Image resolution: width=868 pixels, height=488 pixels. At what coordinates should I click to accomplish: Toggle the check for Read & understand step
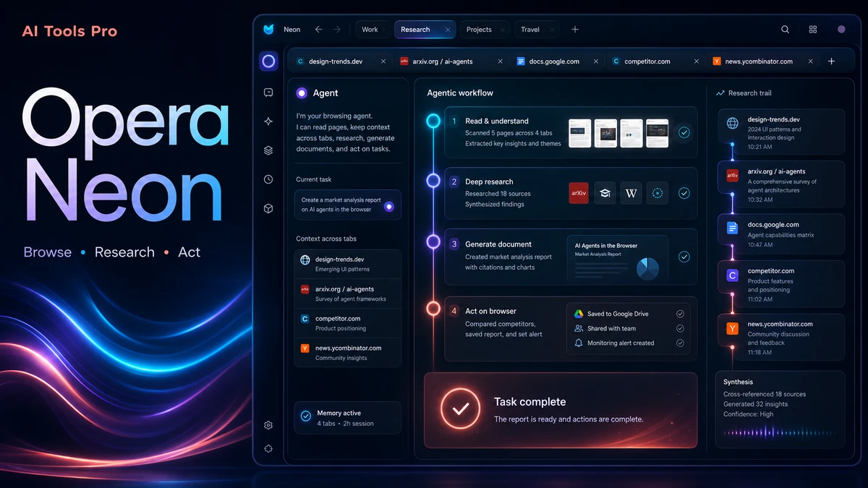pyautogui.click(x=684, y=132)
